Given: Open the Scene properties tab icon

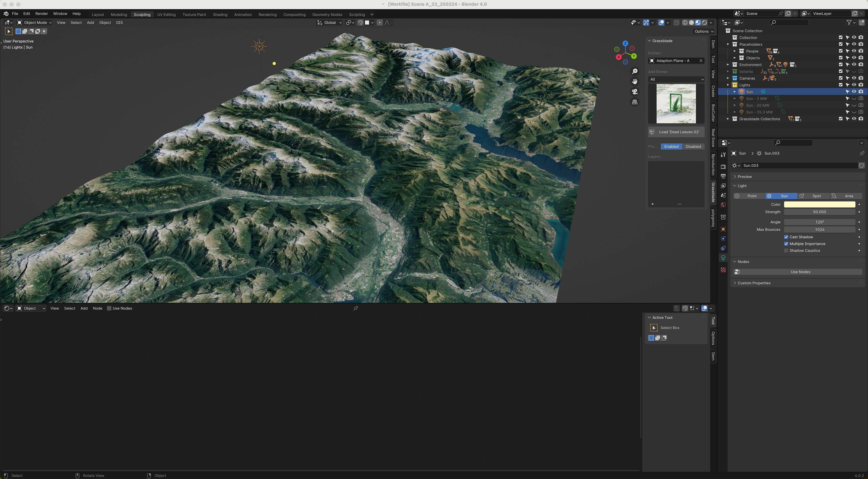Looking at the screenshot, I should (x=723, y=195).
